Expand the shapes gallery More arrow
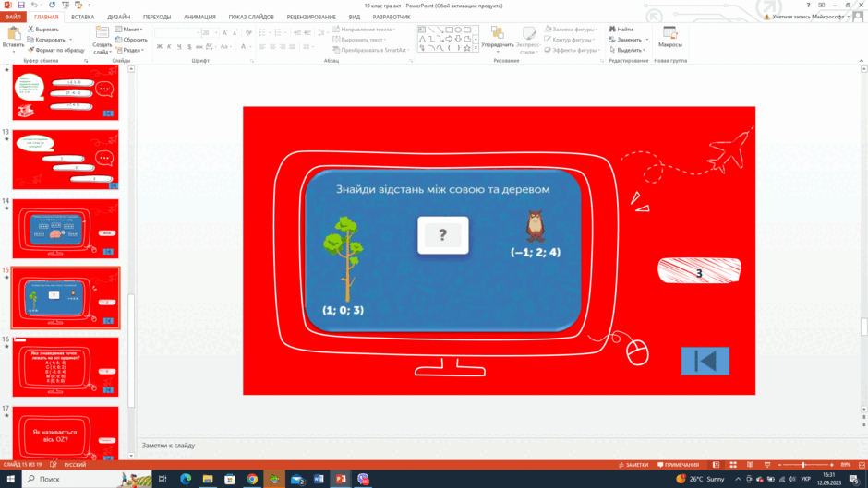The width and height of the screenshot is (868, 488). pyautogui.click(x=476, y=49)
